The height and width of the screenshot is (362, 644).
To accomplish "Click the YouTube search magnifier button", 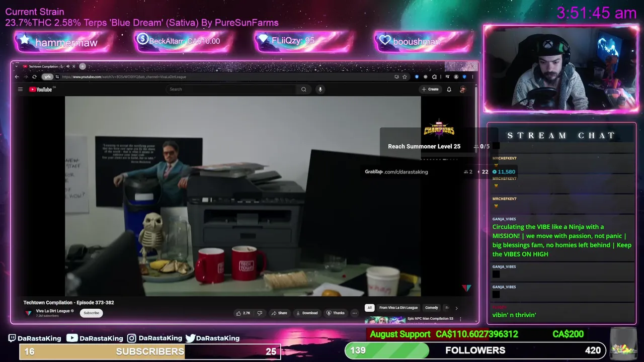I will click(x=303, y=89).
